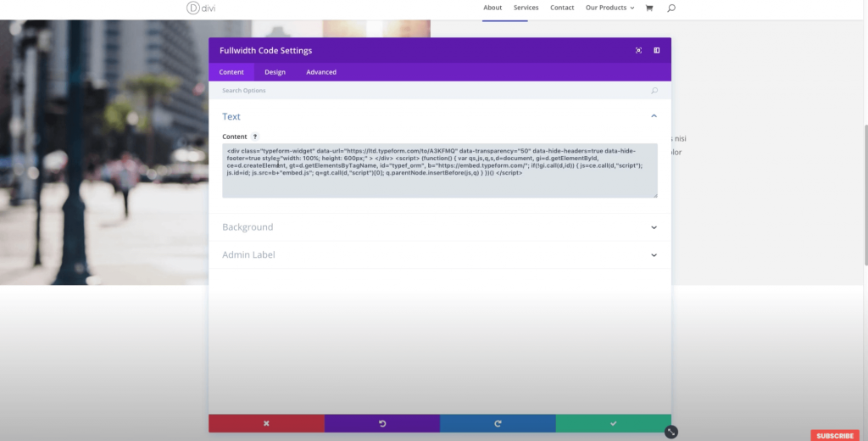Switch to the Design tab

click(275, 72)
